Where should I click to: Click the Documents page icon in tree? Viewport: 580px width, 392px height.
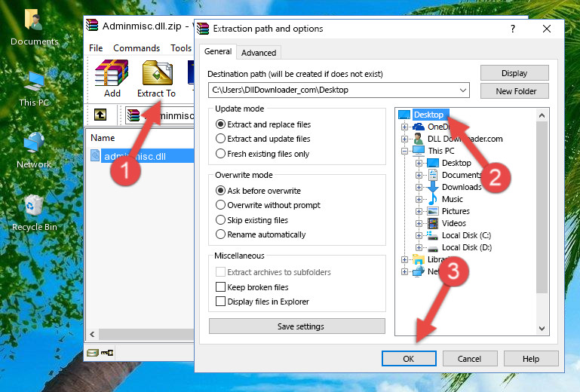click(x=433, y=175)
